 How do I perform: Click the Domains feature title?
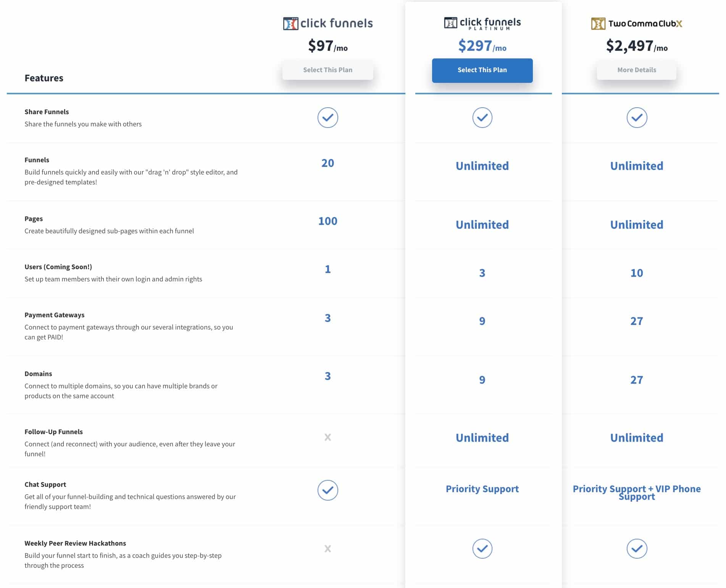tap(38, 374)
